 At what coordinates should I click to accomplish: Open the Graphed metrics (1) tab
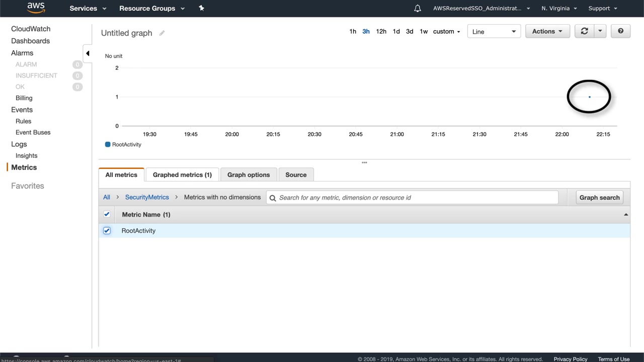(182, 174)
